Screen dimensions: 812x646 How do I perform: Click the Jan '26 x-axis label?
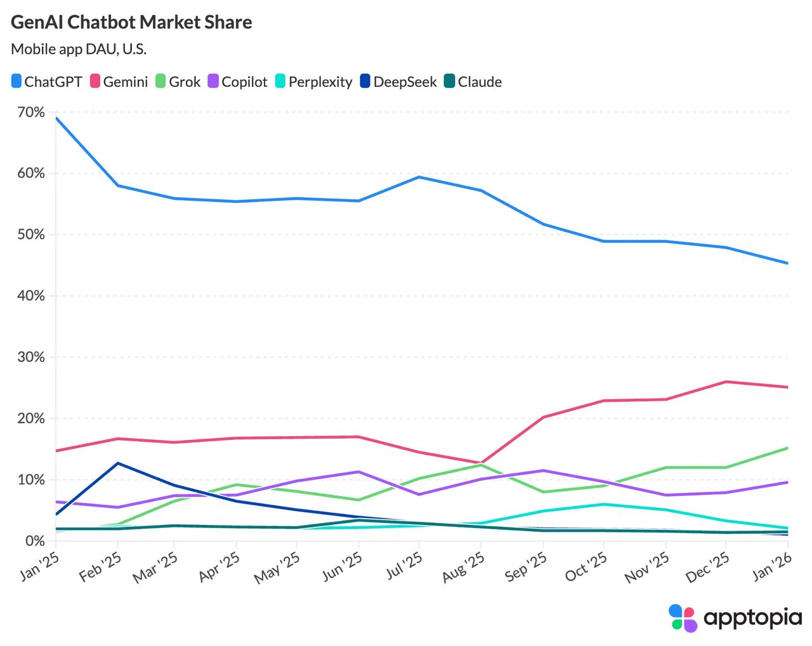tap(771, 565)
